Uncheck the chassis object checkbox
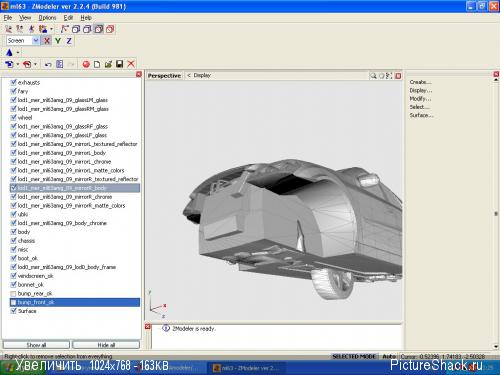 (13, 240)
